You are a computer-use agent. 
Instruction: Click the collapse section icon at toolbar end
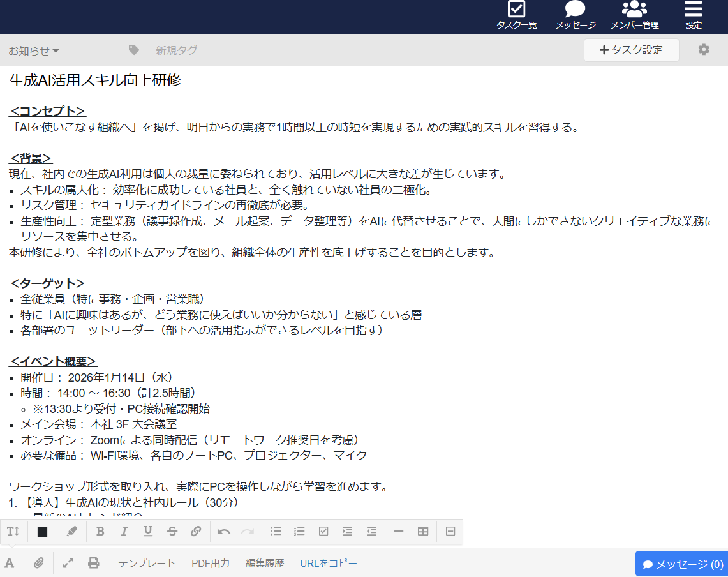[x=449, y=531]
